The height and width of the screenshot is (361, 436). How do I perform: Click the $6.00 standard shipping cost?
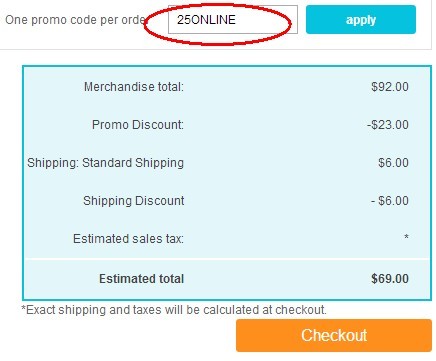[x=393, y=163]
